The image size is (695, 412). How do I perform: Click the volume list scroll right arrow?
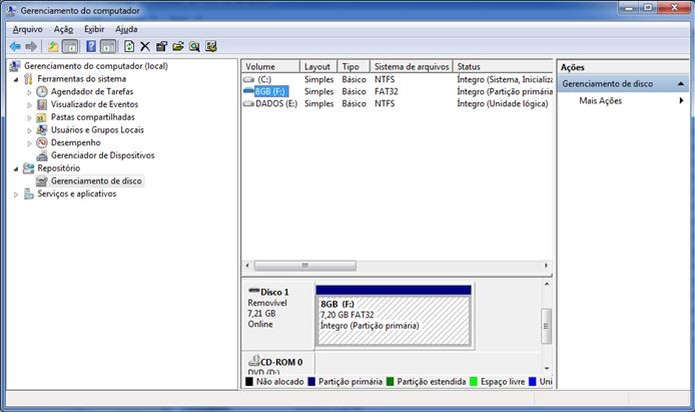546,266
